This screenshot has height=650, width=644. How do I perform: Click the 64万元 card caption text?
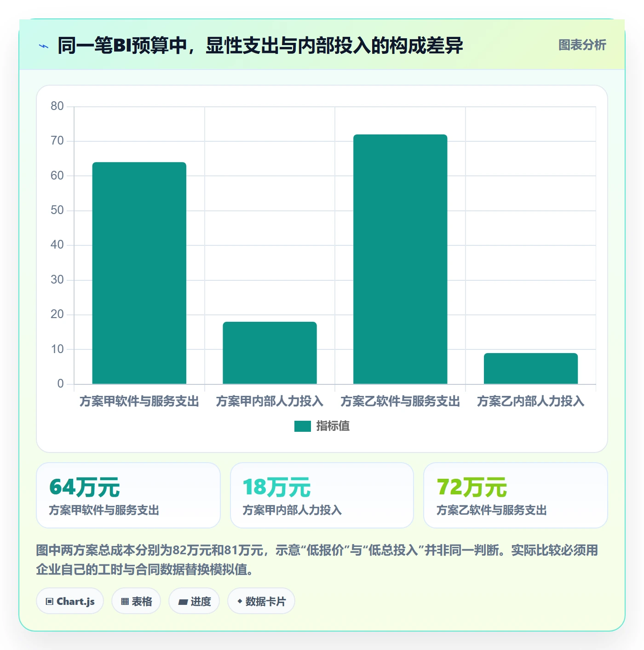(x=104, y=510)
